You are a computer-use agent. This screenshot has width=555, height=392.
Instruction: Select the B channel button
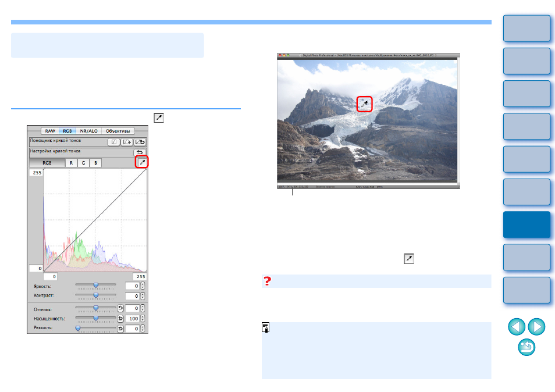[95, 163]
